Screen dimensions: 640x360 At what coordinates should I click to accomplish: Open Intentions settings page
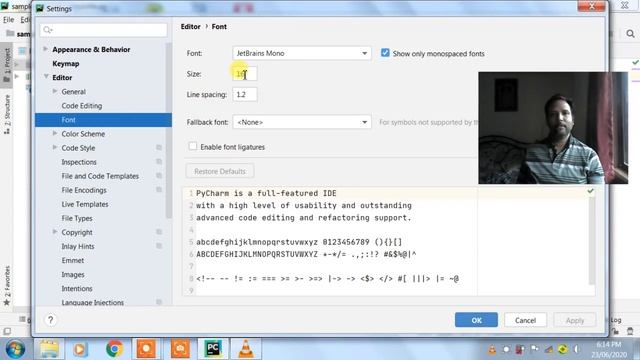pos(77,289)
